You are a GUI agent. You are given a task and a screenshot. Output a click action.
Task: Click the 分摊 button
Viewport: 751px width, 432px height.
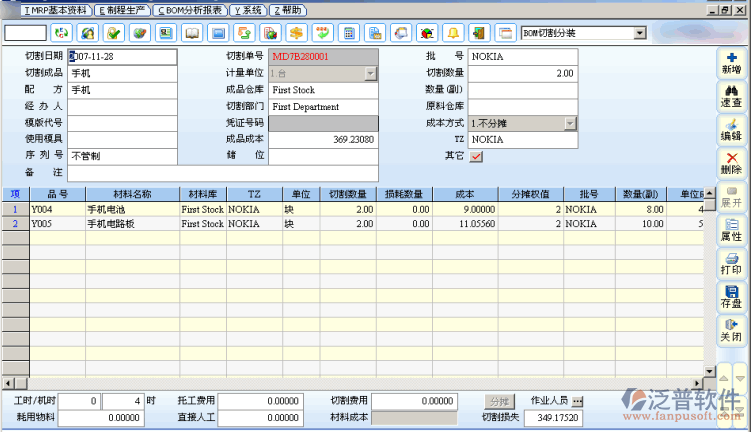(x=499, y=400)
